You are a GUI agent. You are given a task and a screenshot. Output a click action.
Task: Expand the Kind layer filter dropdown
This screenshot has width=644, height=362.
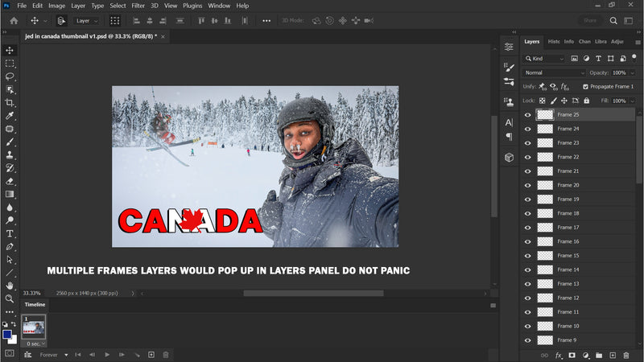click(548, 59)
